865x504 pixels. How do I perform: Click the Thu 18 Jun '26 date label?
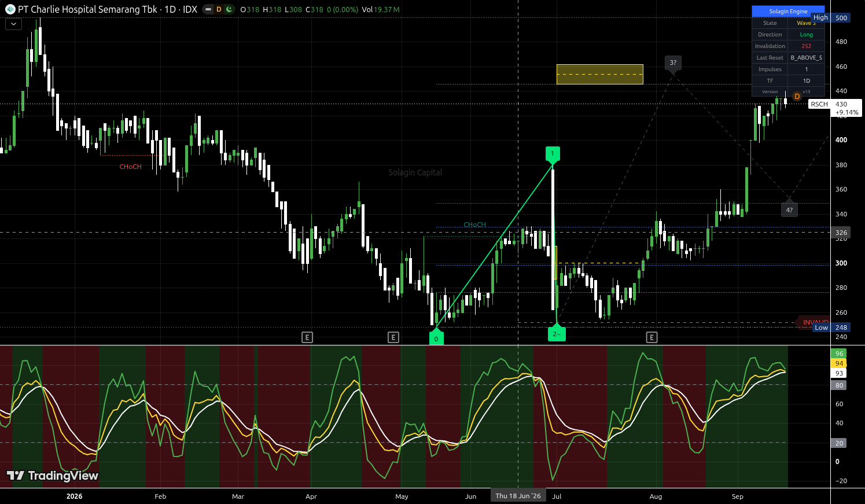pos(518,496)
